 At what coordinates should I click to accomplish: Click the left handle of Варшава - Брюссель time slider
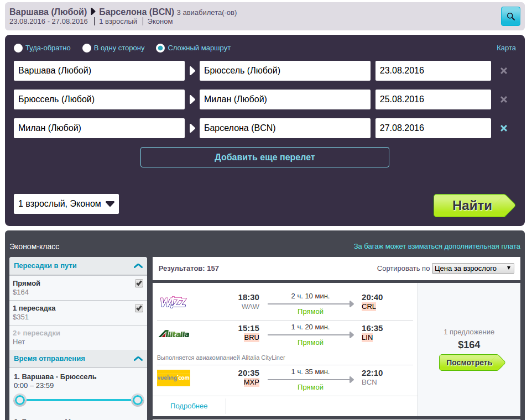(20, 400)
